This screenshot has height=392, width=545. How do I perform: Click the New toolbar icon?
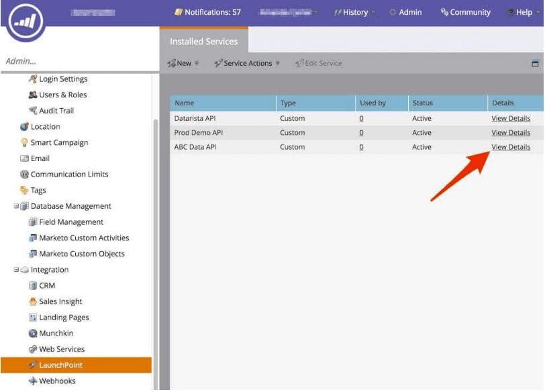point(171,63)
